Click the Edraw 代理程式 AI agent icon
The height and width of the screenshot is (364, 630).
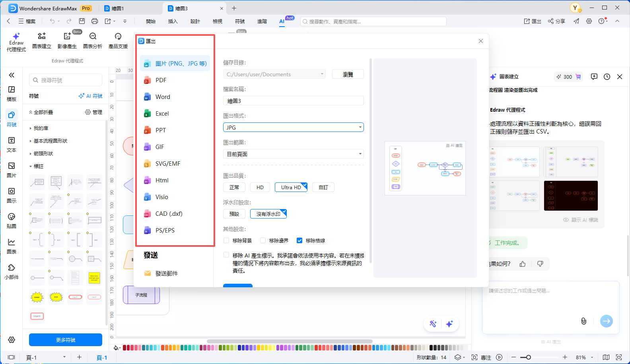[x=16, y=42]
